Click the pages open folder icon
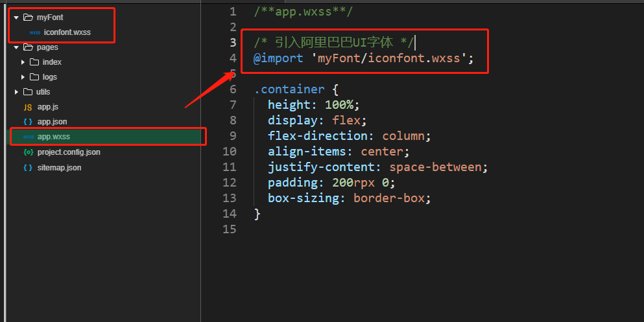 pyautogui.click(x=28, y=47)
